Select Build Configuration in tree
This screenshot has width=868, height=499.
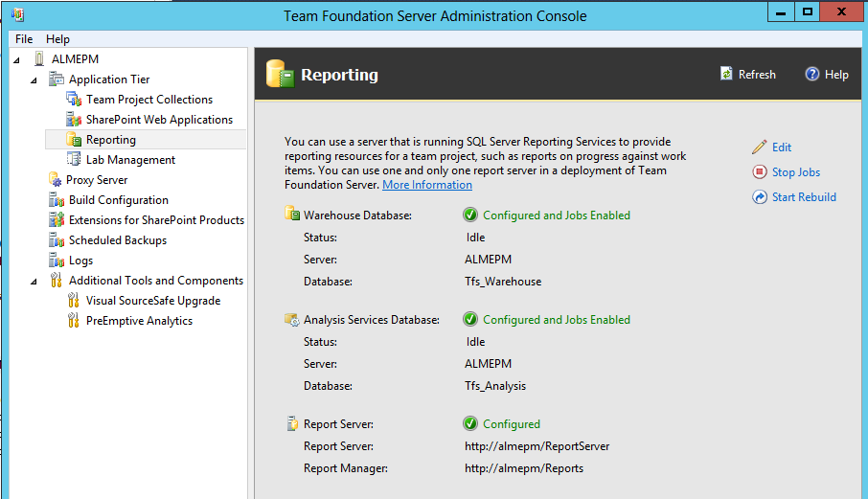click(x=119, y=200)
